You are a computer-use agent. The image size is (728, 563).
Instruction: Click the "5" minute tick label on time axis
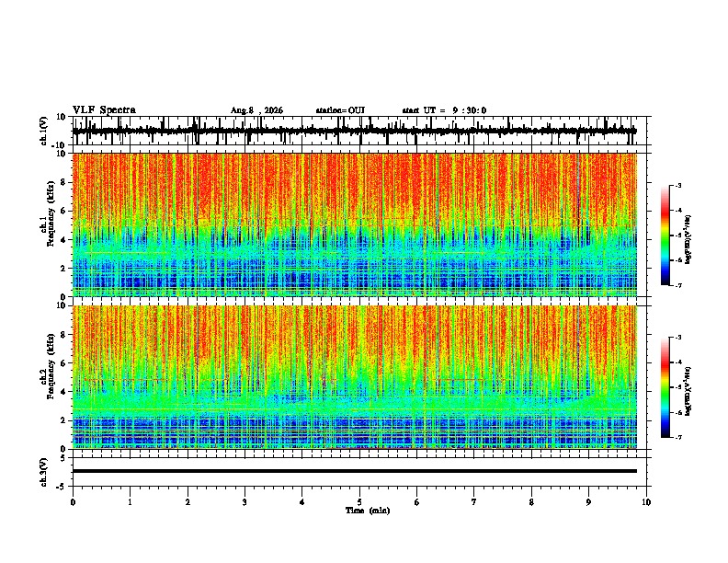point(359,502)
